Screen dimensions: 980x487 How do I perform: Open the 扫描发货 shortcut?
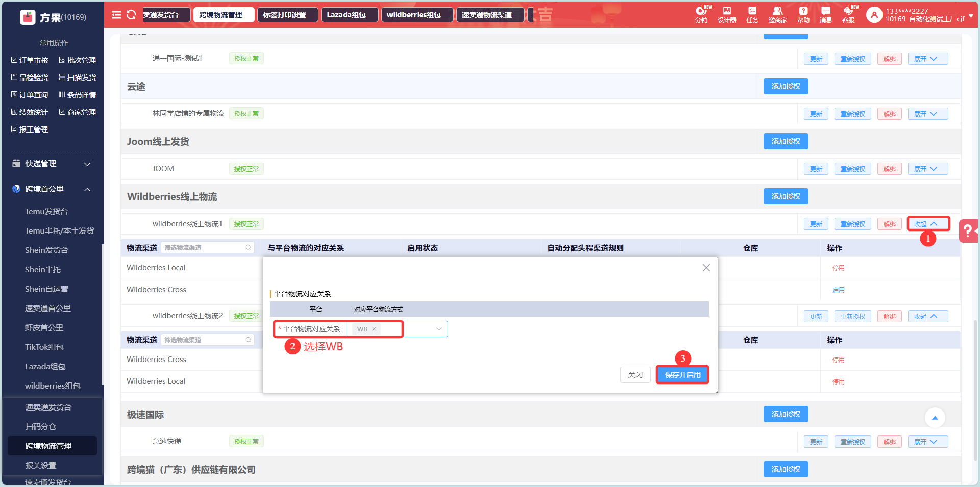click(78, 78)
